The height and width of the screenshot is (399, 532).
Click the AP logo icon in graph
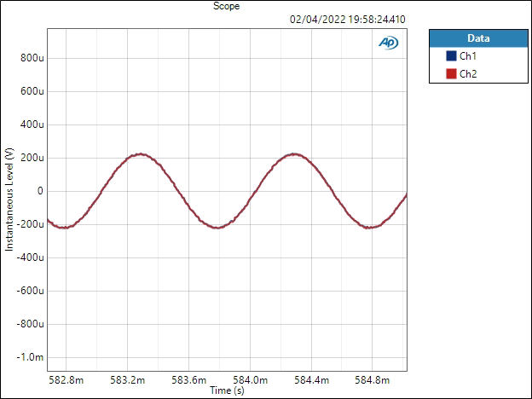(389, 43)
